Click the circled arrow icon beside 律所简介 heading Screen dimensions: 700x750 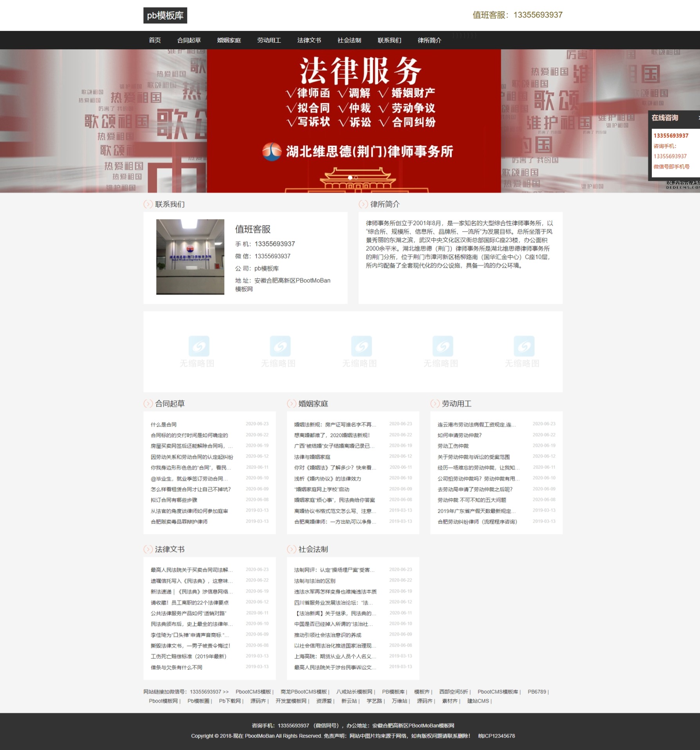click(363, 204)
